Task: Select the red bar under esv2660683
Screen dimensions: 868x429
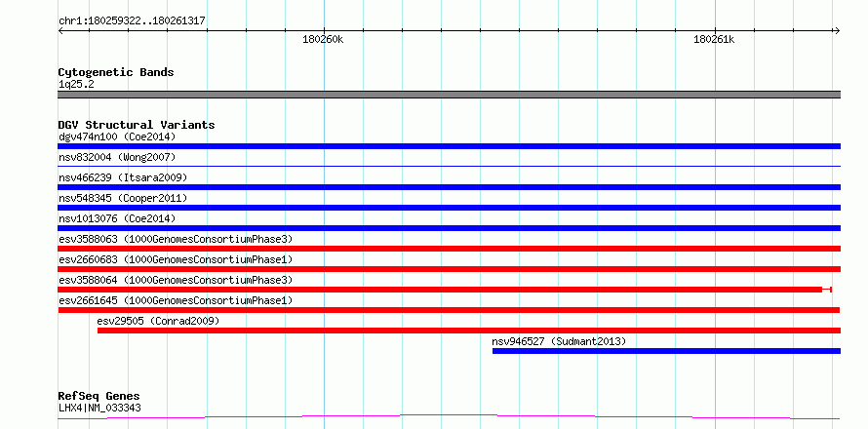Action: click(449, 269)
